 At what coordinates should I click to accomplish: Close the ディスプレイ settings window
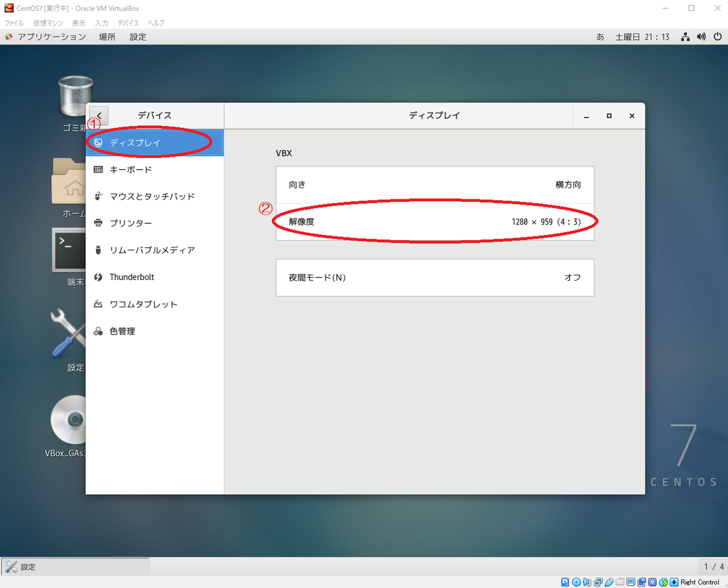click(x=632, y=116)
